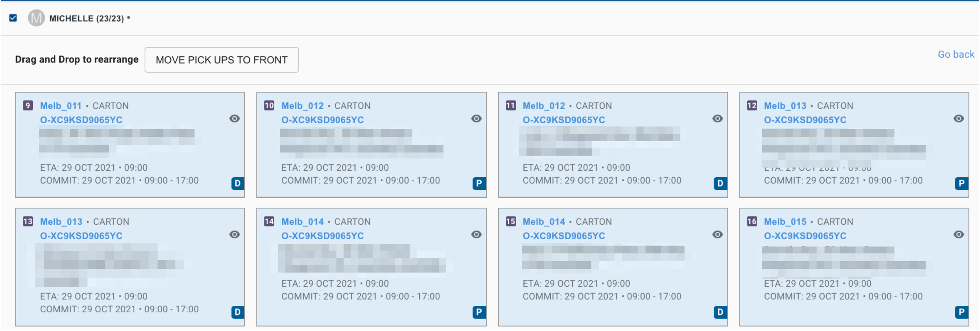Click the D badge on card 13
Screen dimensions: 980x331
click(237, 312)
